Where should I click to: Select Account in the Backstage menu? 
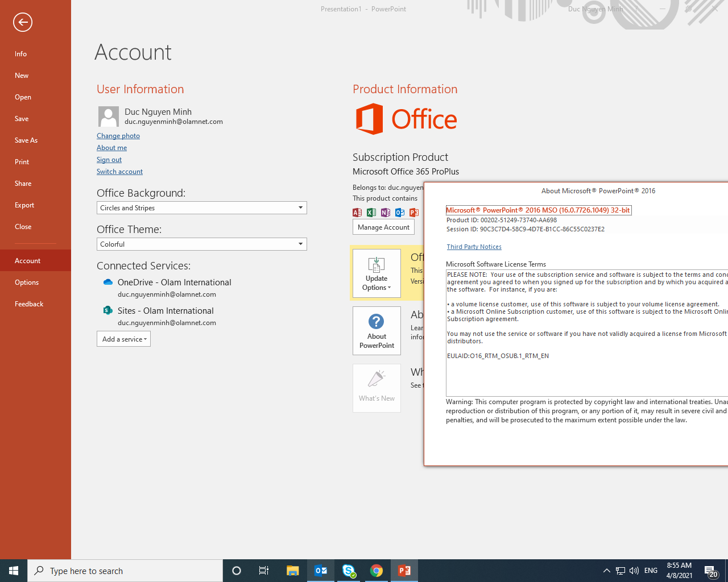[35, 261]
